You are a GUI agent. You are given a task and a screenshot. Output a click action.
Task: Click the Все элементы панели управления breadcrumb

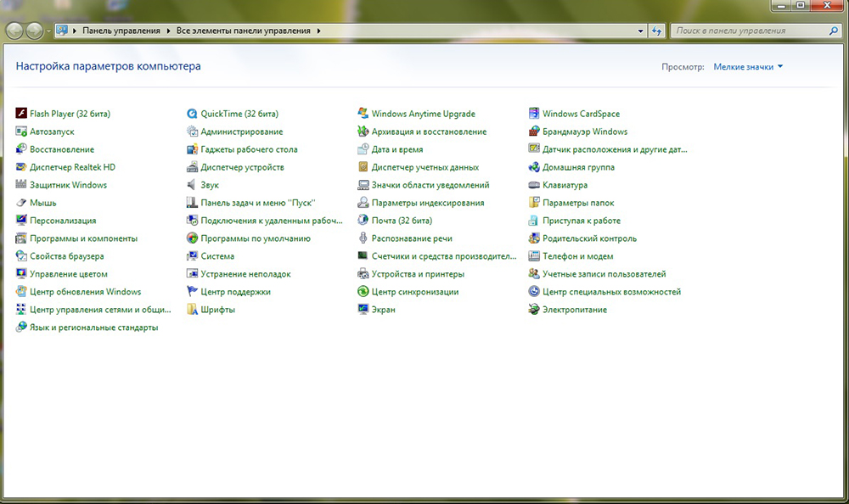click(243, 31)
